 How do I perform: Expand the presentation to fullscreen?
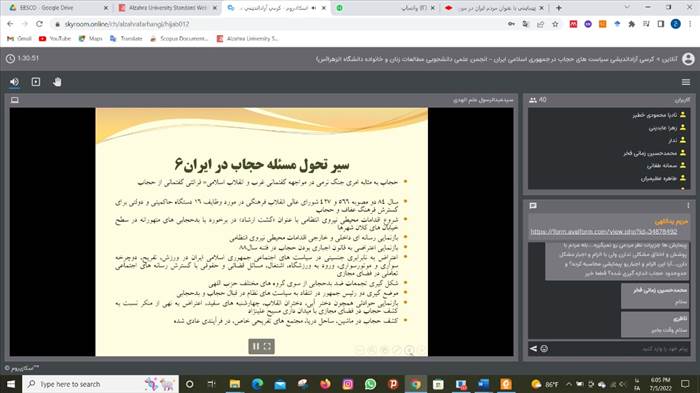[x=267, y=346]
